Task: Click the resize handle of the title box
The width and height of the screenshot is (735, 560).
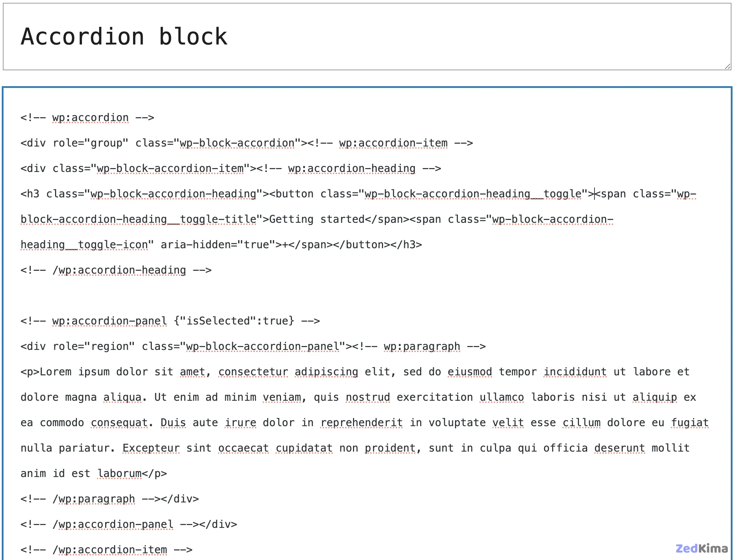Action: pos(727,66)
